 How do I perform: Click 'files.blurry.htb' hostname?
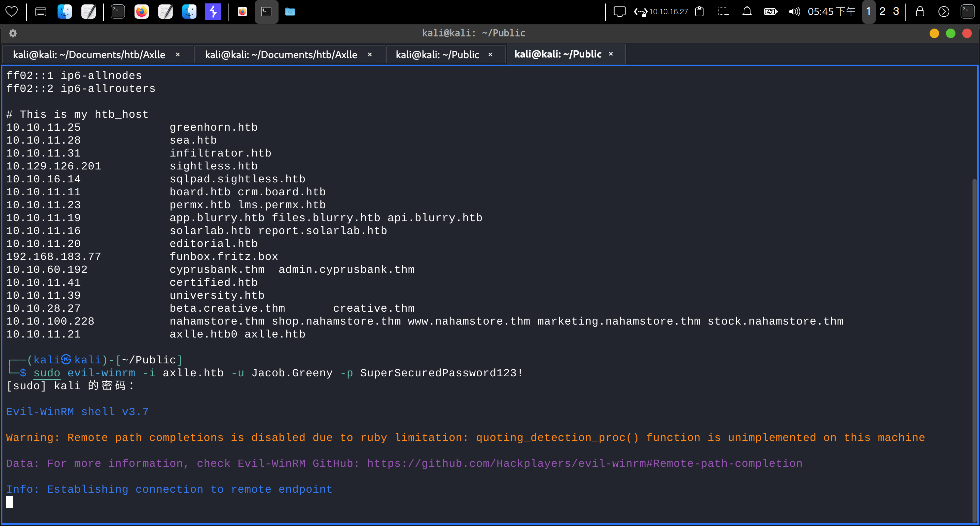coord(326,218)
